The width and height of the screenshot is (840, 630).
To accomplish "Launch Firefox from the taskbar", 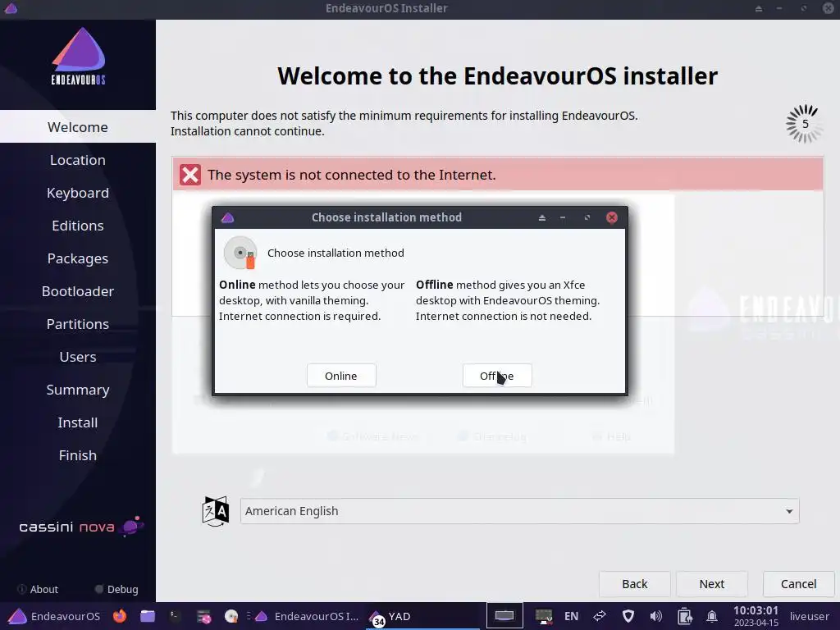I will [x=120, y=616].
